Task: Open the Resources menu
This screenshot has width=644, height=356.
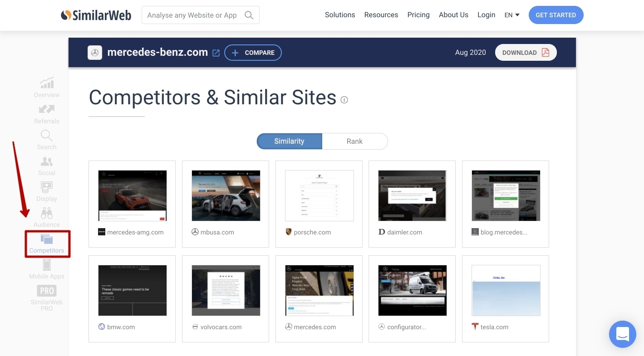Action: click(x=381, y=15)
